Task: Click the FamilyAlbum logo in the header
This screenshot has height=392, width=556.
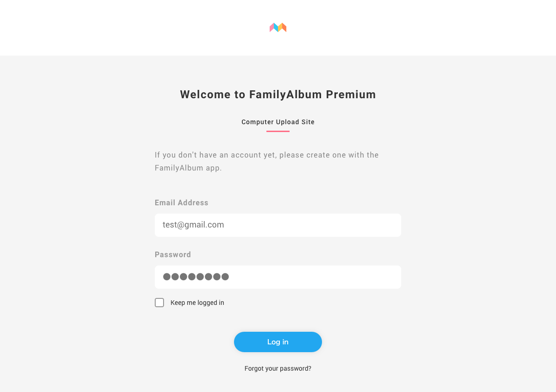Action: (x=278, y=28)
